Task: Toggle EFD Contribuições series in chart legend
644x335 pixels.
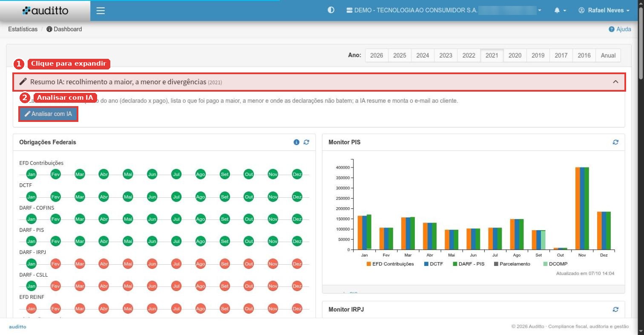Action: [390, 264]
